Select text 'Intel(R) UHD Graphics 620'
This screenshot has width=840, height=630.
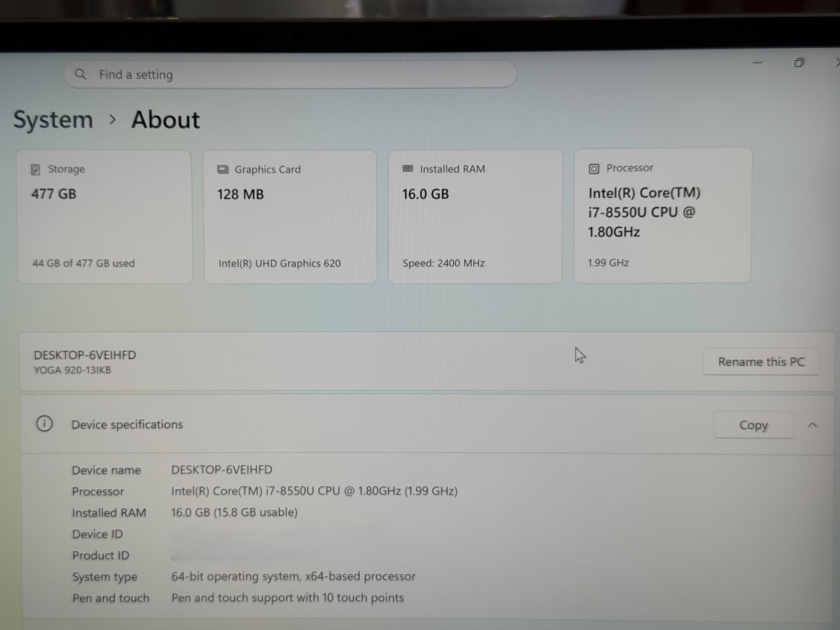click(280, 263)
